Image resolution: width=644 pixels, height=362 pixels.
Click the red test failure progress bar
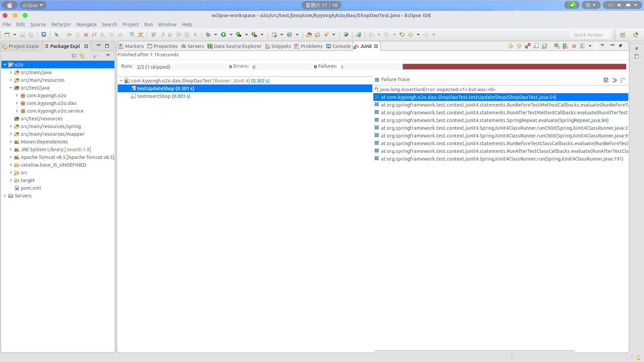pos(515,66)
